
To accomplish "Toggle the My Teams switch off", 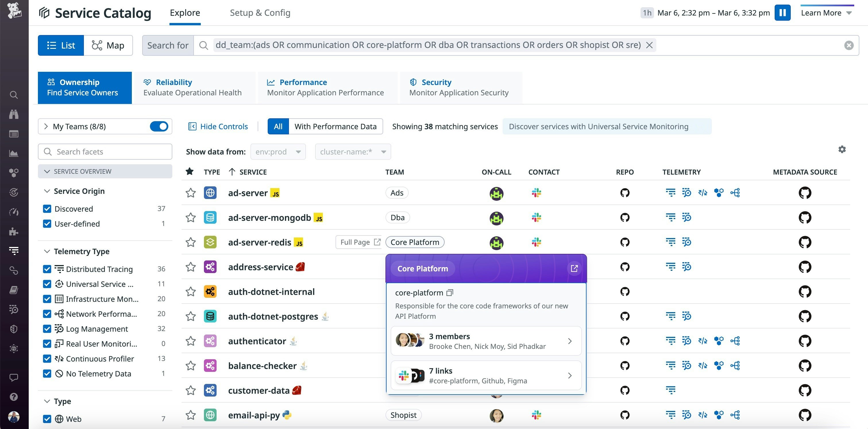I will (159, 126).
